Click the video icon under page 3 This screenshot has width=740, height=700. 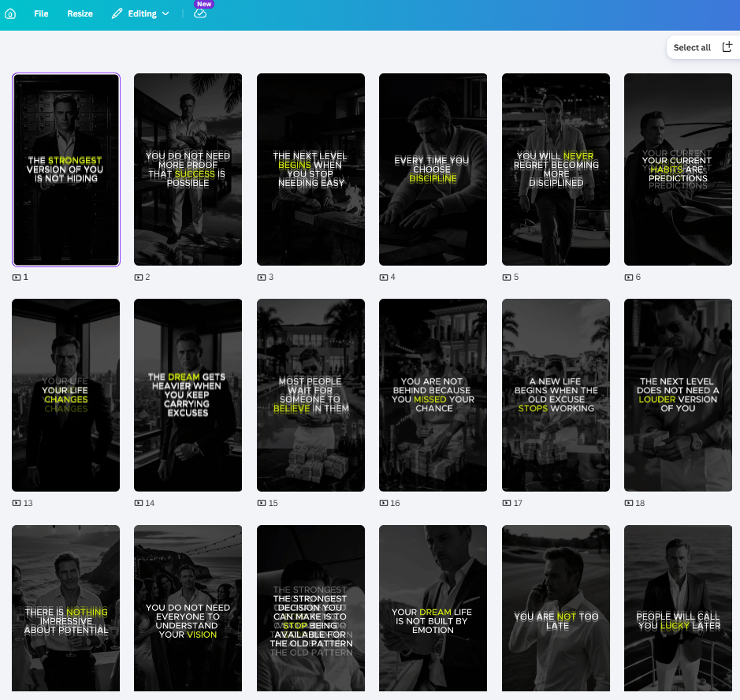click(262, 277)
